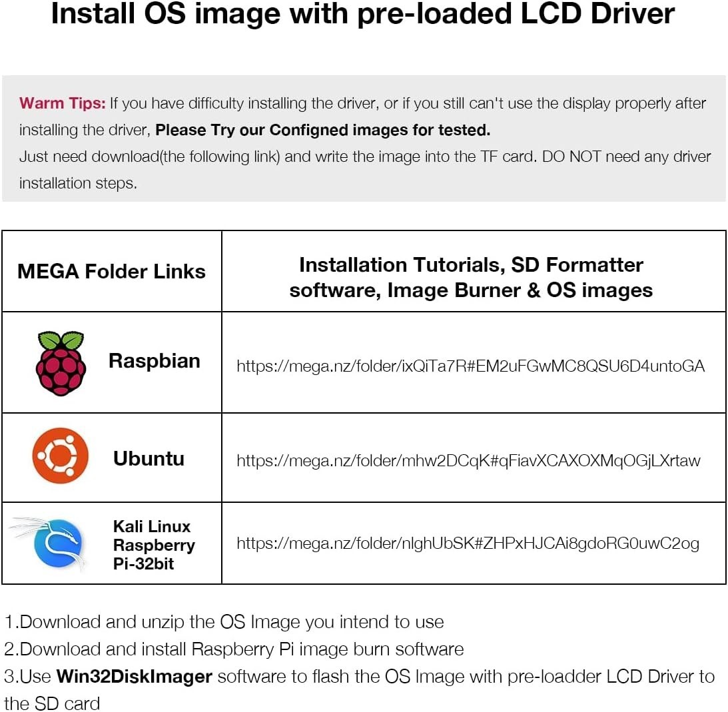728x712 pixels.
Task: Click bold Win32DiskImager text in step 3
Action: coord(134,677)
